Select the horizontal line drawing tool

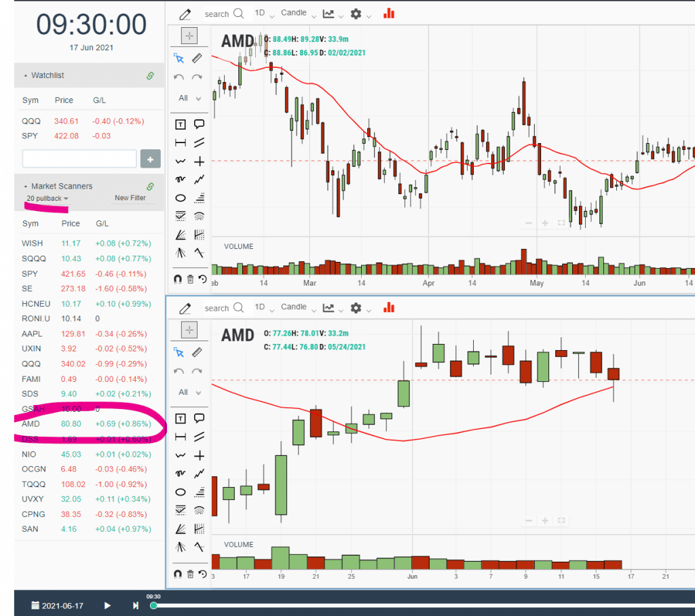click(180, 142)
